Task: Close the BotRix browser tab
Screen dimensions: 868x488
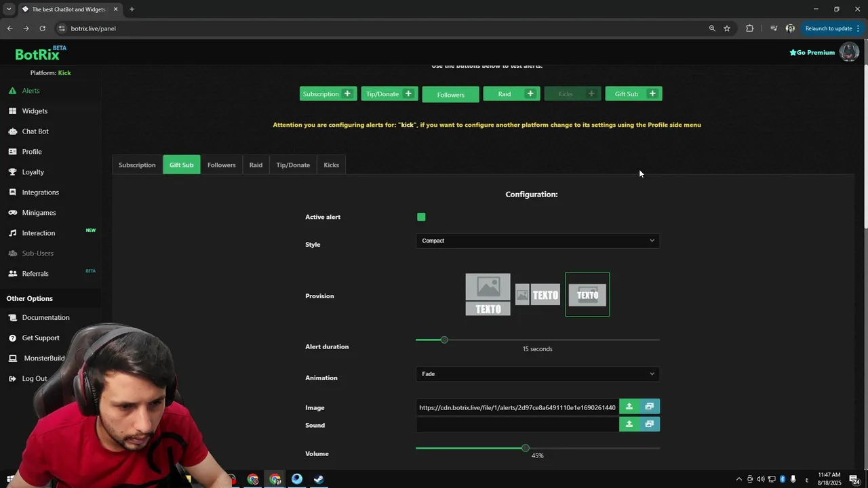Action: (115, 9)
